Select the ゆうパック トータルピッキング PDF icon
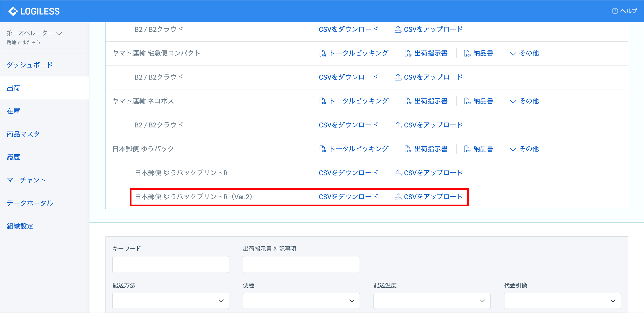The height and width of the screenshot is (313, 644). [323, 149]
